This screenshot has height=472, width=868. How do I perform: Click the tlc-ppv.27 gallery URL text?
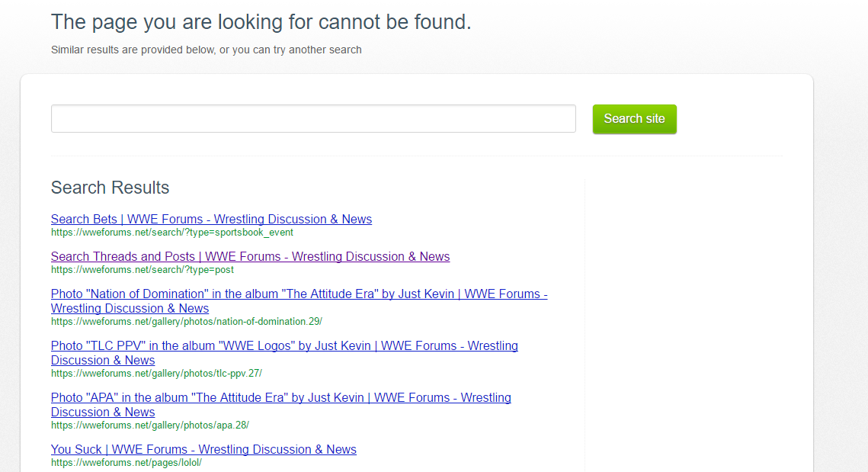coord(157,374)
